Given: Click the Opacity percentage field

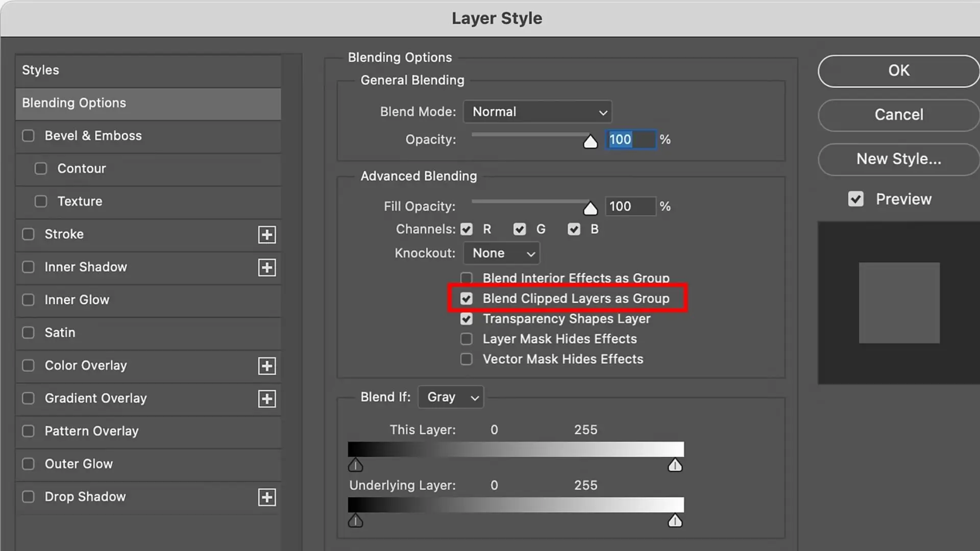Looking at the screenshot, I should pyautogui.click(x=630, y=139).
